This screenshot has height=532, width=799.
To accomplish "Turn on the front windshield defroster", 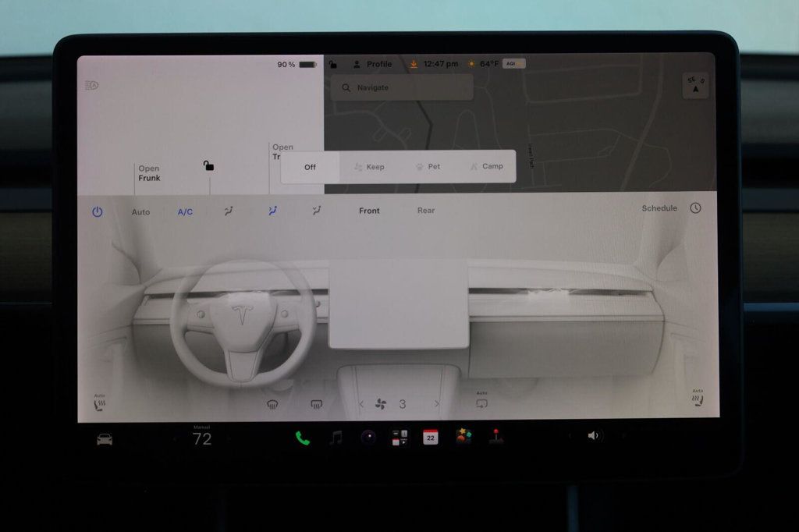I will click(272, 405).
